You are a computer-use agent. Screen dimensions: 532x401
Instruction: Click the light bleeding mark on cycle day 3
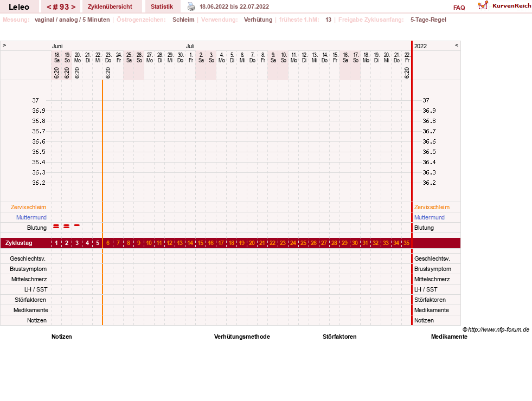tap(77, 225)
